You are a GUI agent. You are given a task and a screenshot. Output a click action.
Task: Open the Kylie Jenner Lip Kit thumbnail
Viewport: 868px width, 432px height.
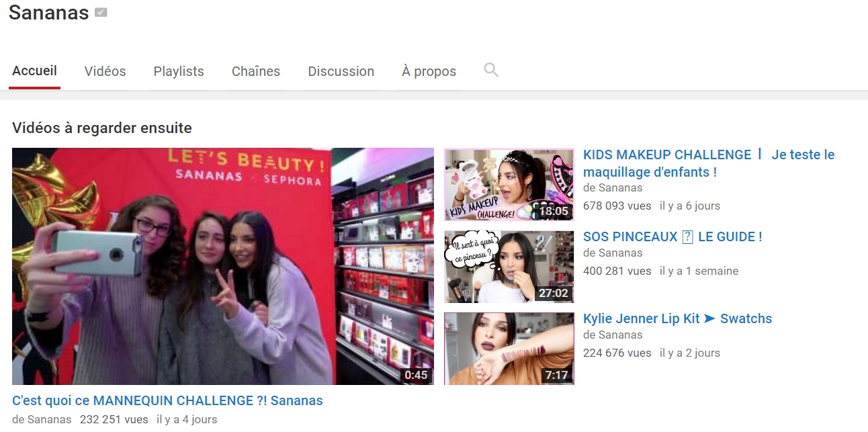pos(509,349)
